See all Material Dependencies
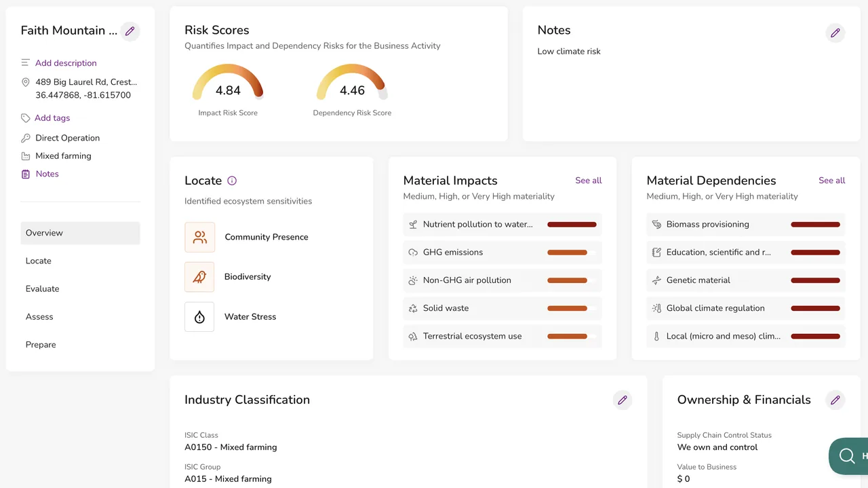 coord(832,181)
